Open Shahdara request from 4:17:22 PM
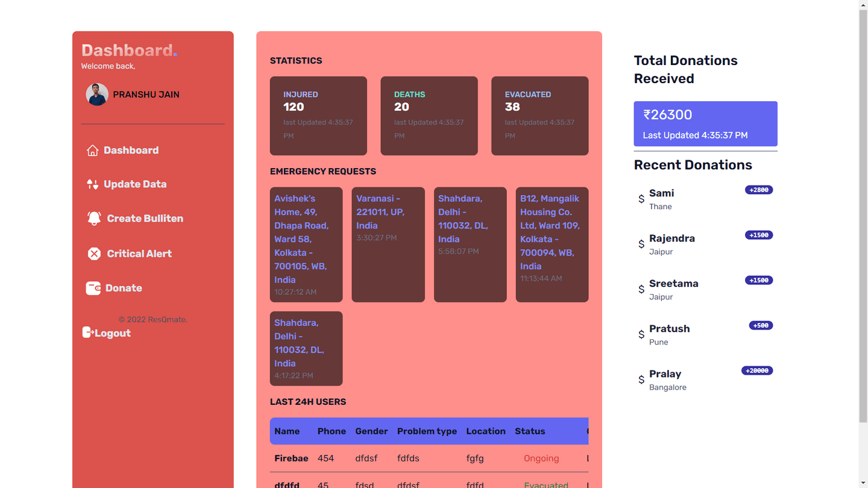Image resolution: width=868 pixels, height=488 pixels. click(x=306, y=349)
